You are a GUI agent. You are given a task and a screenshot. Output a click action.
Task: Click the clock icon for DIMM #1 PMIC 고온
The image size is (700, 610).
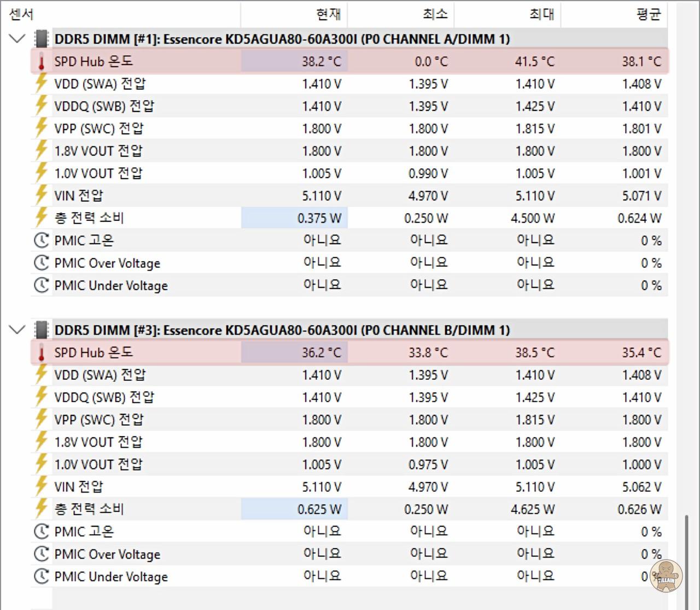point(41,241)
